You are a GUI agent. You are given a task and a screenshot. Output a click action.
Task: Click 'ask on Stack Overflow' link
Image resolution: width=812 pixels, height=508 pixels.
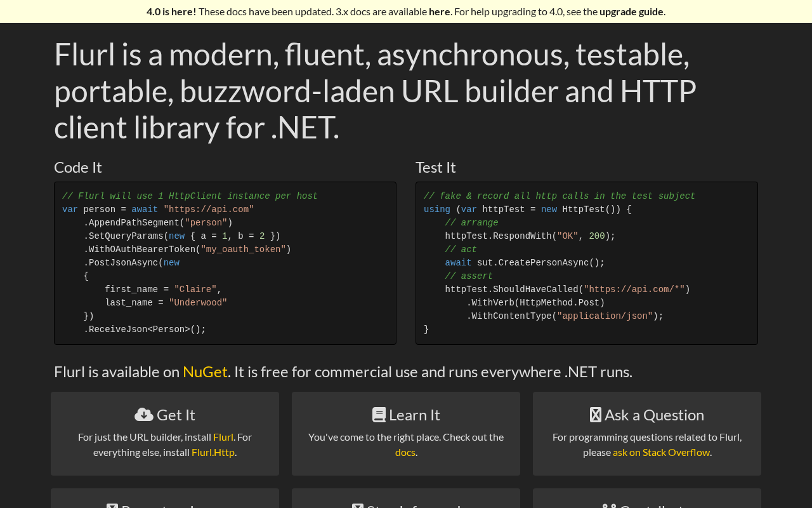[661, 452]
